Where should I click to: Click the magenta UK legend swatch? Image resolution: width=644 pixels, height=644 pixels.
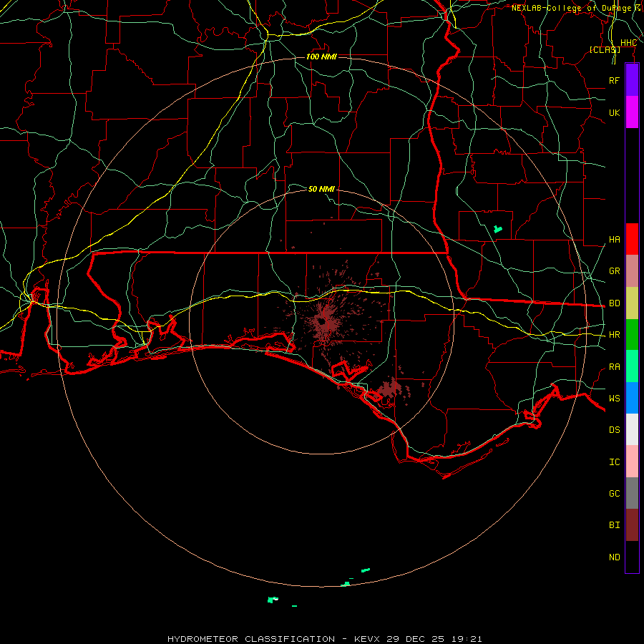[632, 112]
